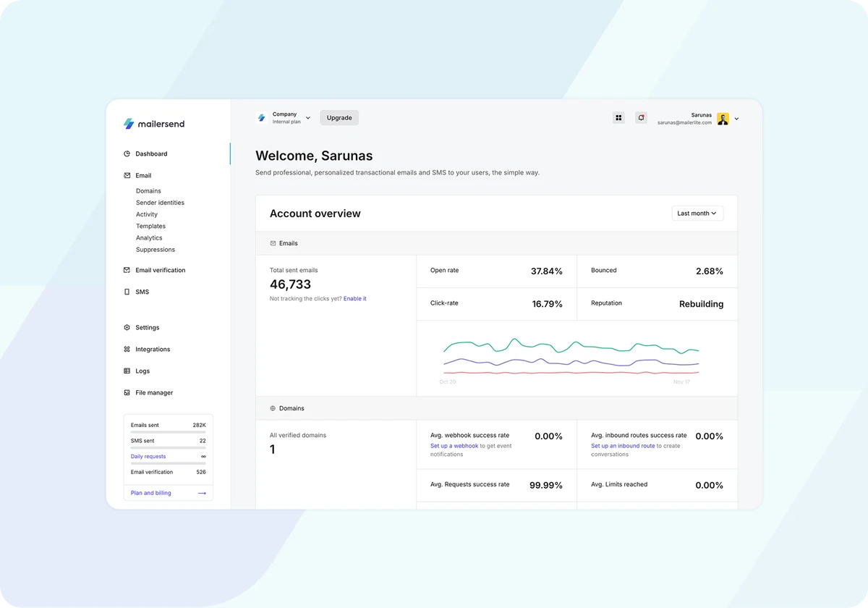Select Templates in the Email submenu
The image size is (868, 608).
tap(150, 226)
